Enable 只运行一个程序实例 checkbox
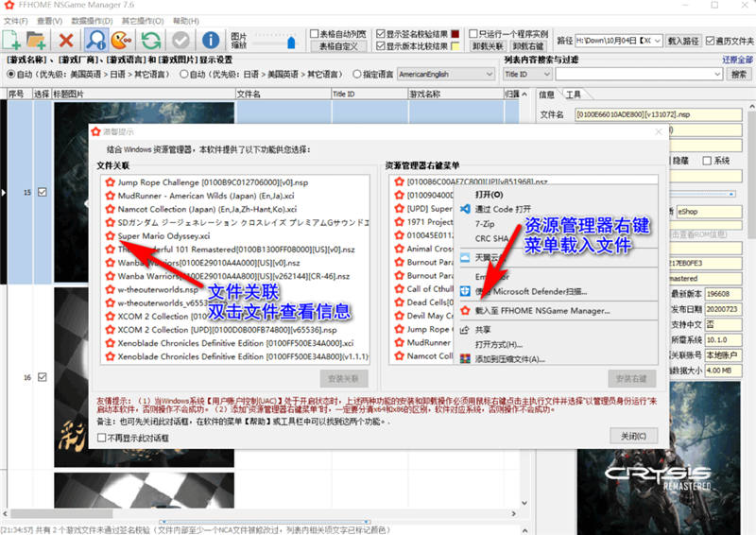The height and width of the screenshot is (535, 756). pyautogui.click(x=473, y=34)
